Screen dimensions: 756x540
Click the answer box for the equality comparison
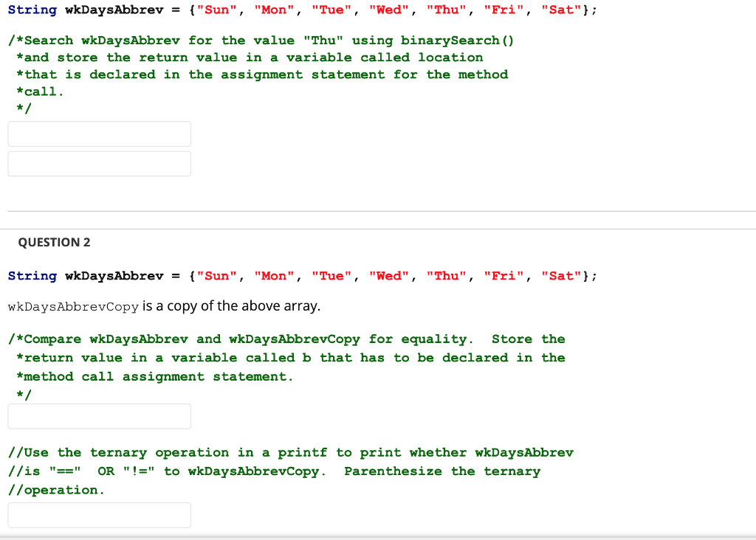click(99, 416)
